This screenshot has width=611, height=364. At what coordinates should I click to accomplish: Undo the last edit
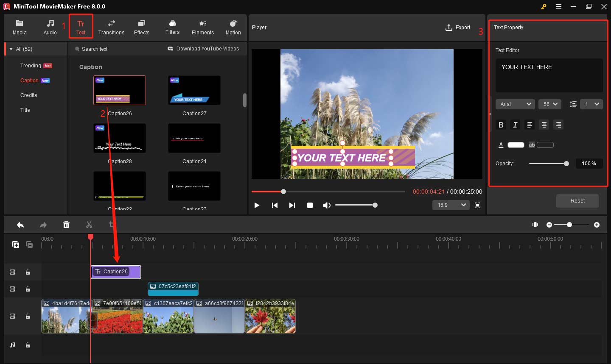20,225
